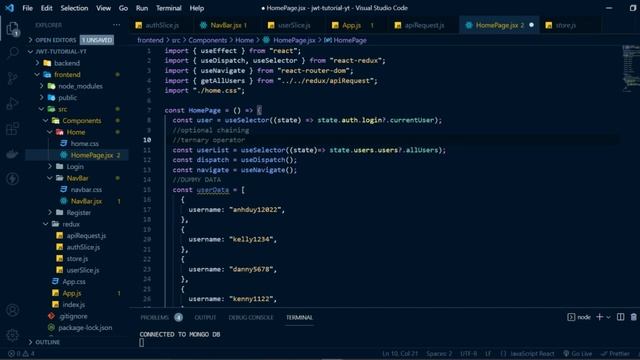Click Prettier in status bar

point(615,354)
